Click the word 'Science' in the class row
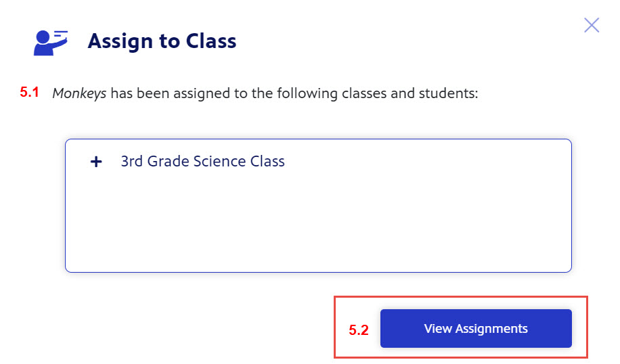The width and height of the screenshot is (620, 364). 219,161
